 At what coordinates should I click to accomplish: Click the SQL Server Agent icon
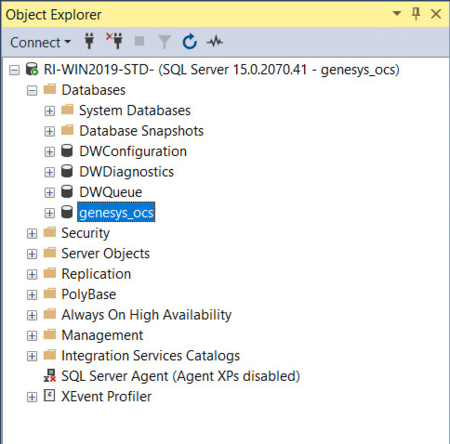50,376
